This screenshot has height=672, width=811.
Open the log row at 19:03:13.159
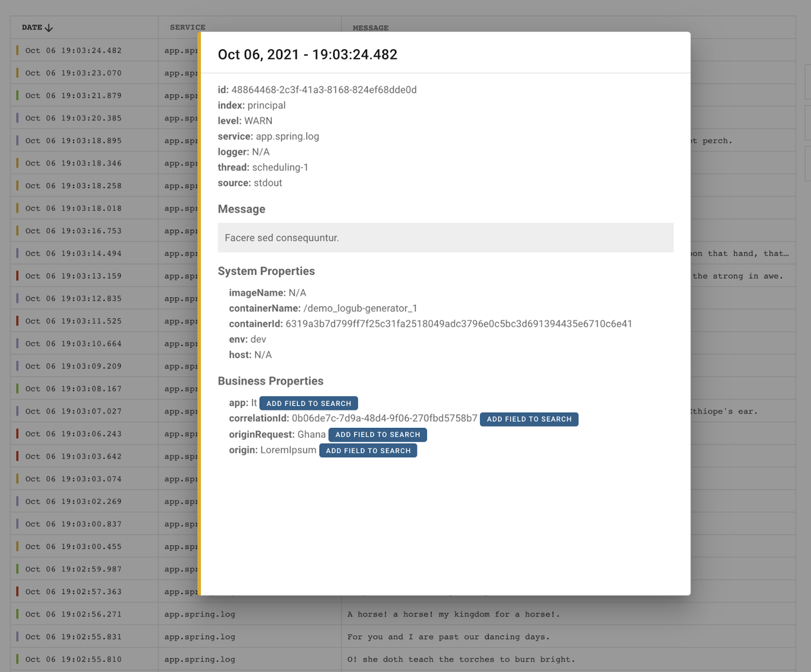(x=73, y=276)
